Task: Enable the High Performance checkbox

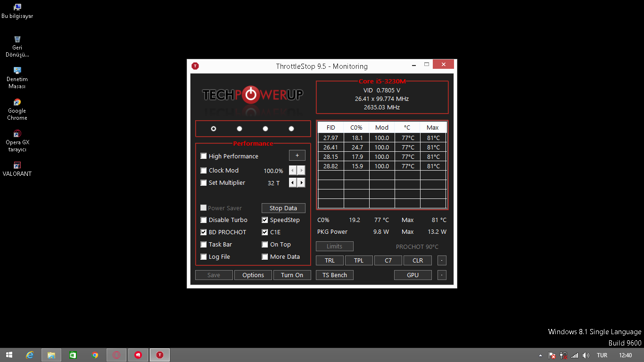Action: pyautogui.click(x=204, y=156)
